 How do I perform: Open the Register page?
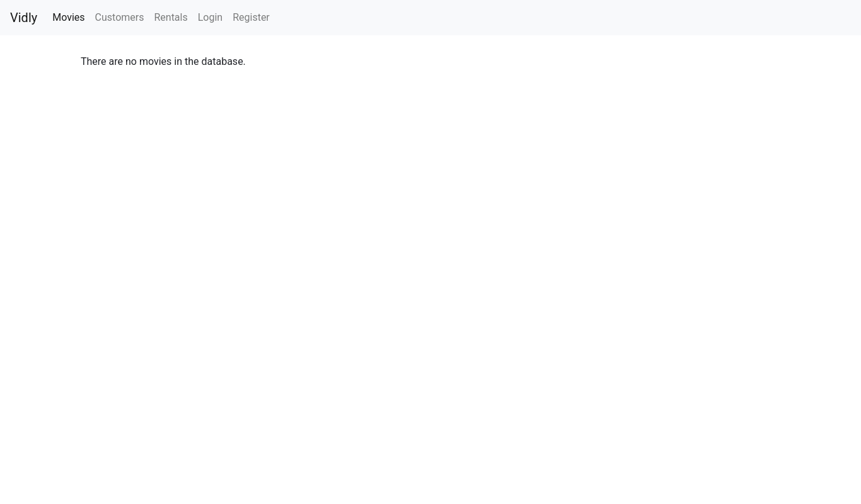click(x=251, y=18)
